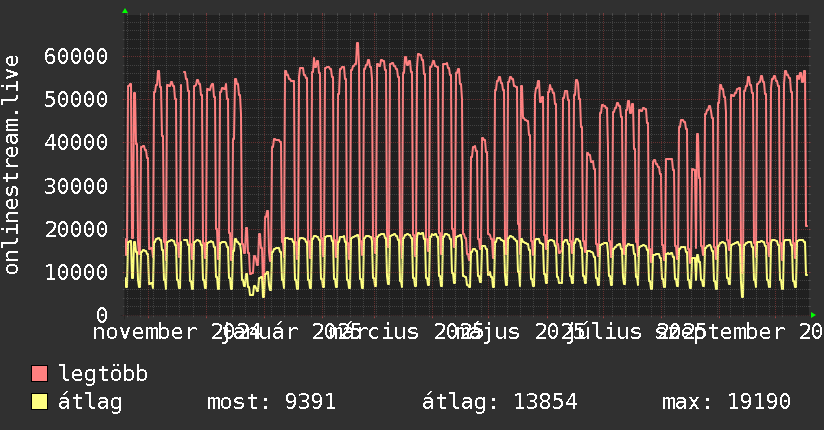Click the green arrow atop the y-axis
The image size is (824, 430).
pos(125,11)
